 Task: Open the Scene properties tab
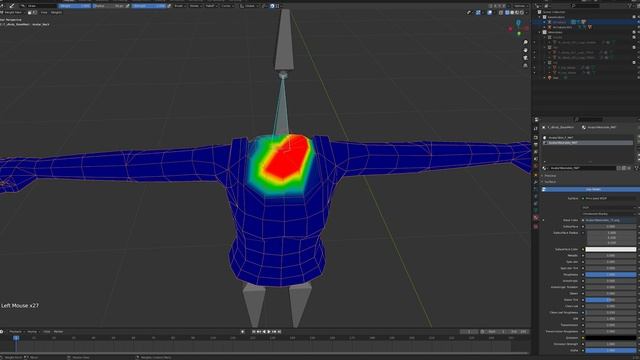point(536,159)
